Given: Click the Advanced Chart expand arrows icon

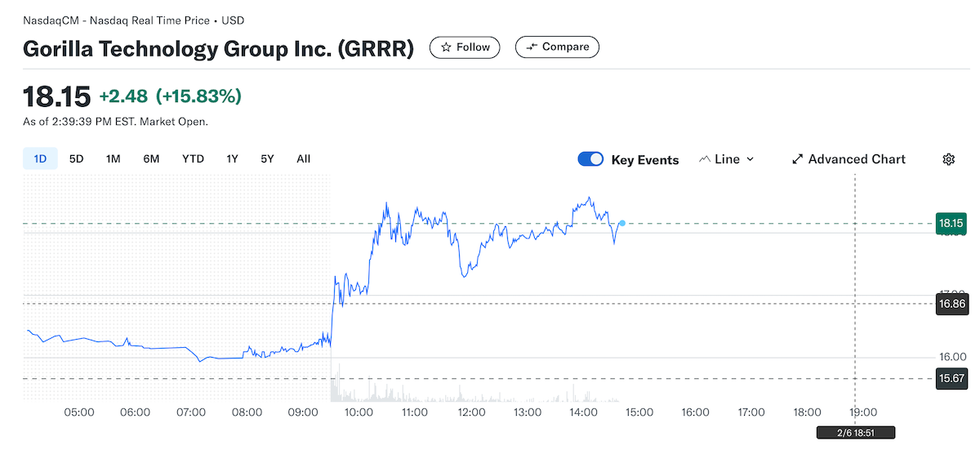Looking at the screenshot, I should click(x=798, y=159).
